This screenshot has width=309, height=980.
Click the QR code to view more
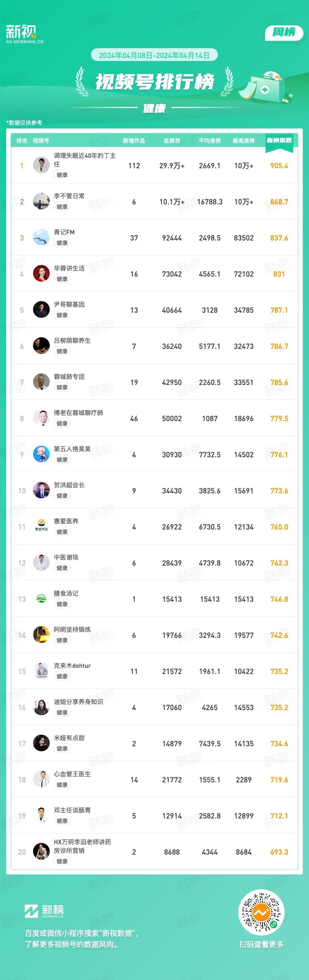(x=261, y=912)
